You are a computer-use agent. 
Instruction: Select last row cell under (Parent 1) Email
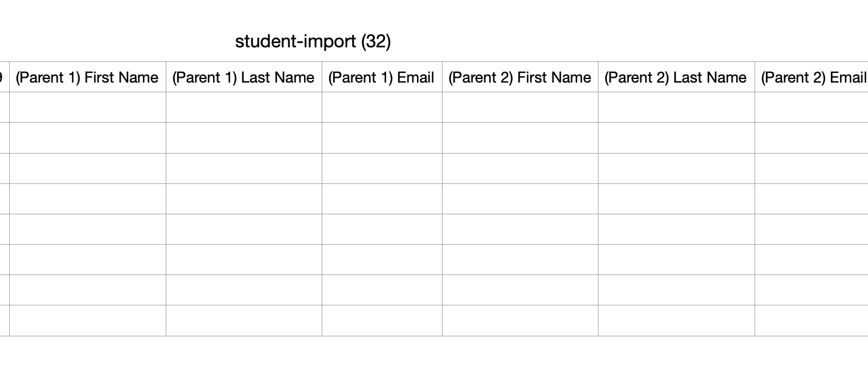(382, 321)
